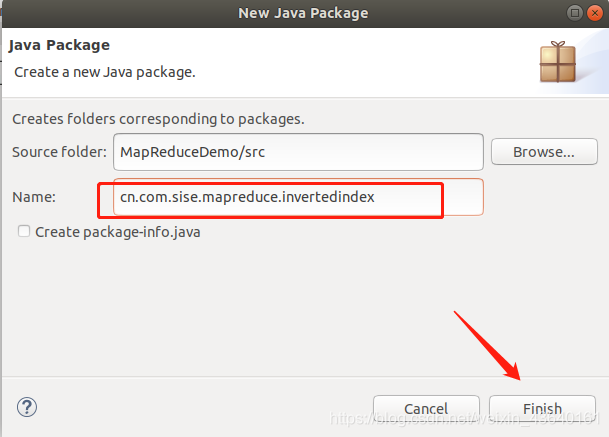Click the 'Name:' label
The width and height of the screenshot is (609, 437).
click(34, 197)
